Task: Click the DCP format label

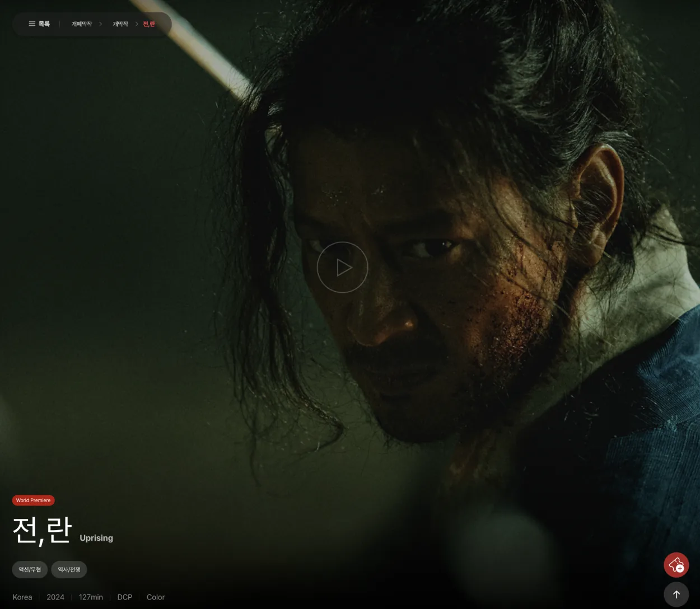Action: (125, 597)
